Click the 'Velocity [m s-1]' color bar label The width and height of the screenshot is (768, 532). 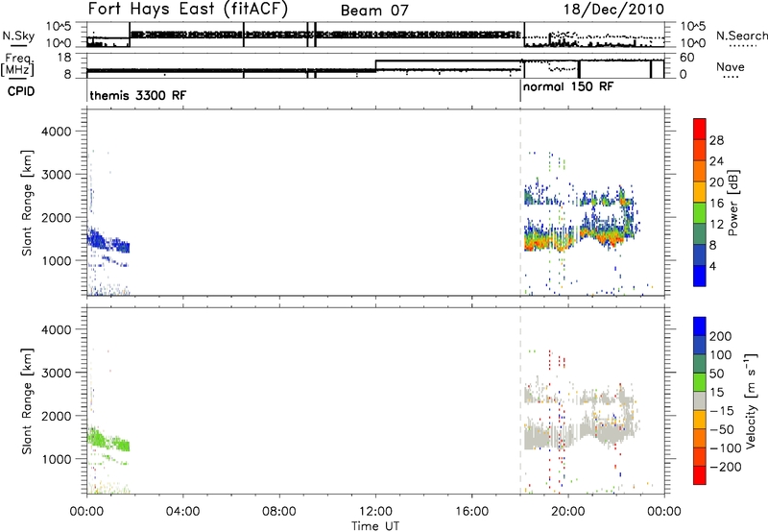coord(750,400)
